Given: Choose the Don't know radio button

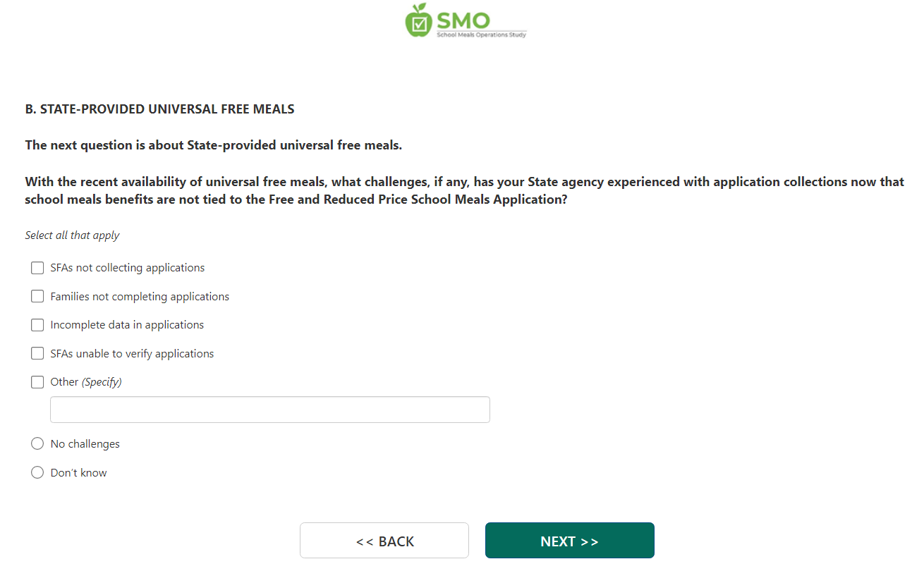Looking at the screenshot, I should point(37,473).
